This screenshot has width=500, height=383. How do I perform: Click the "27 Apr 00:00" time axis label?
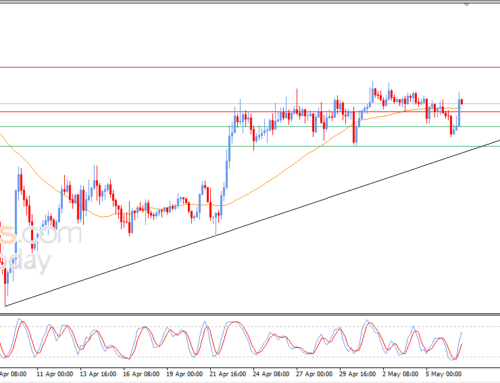pos(314,374)
